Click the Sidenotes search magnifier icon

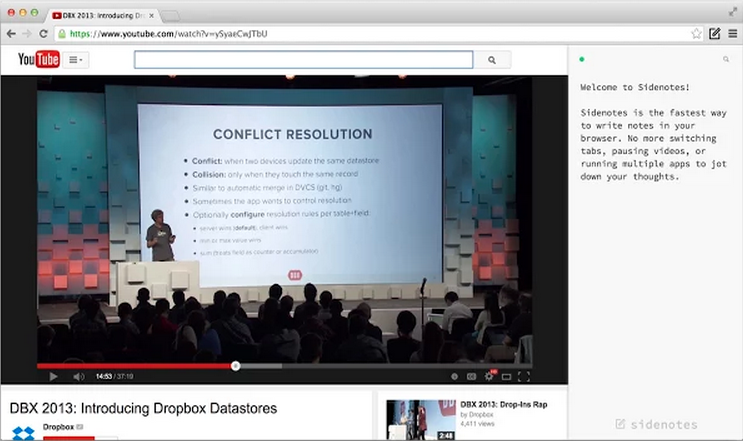(726, 59)
